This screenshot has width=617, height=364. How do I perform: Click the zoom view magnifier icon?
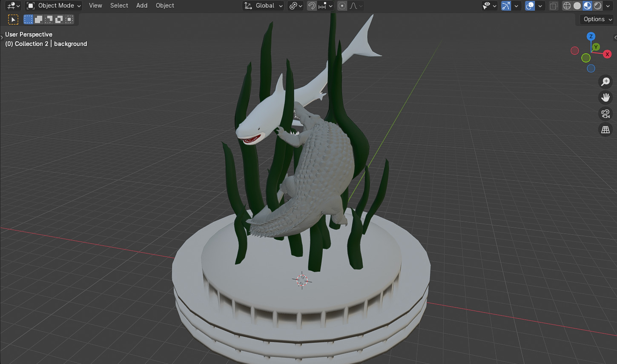[x=605, y=81]
